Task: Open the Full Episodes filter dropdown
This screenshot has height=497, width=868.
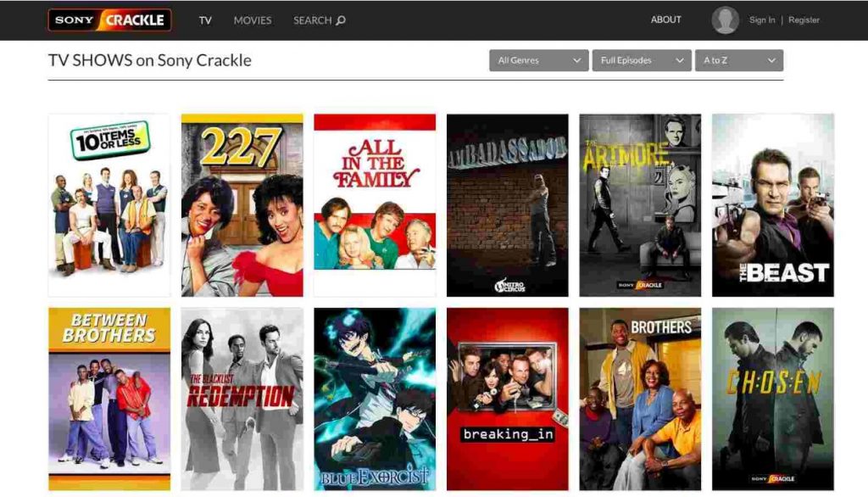Action: (642, 60)
